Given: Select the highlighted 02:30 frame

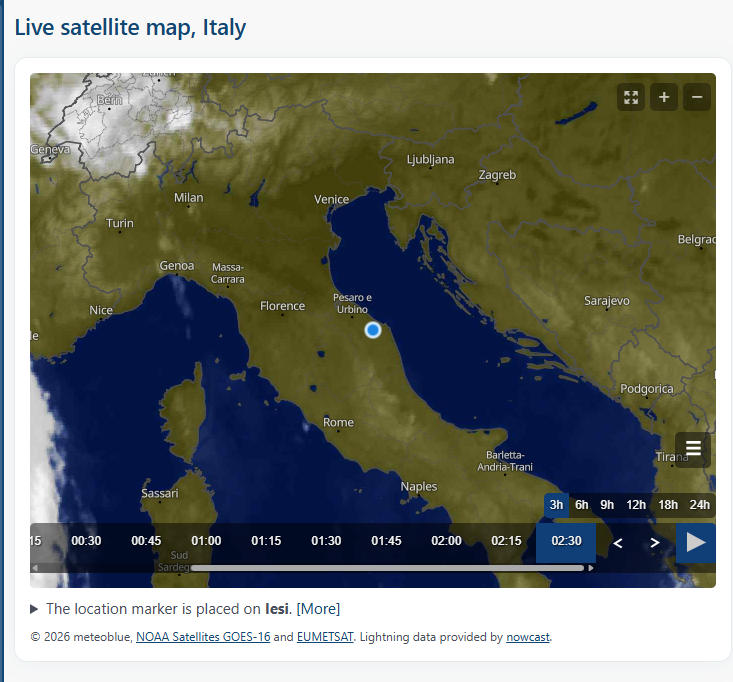Looking at the screenshot, I should click(566, 543).
